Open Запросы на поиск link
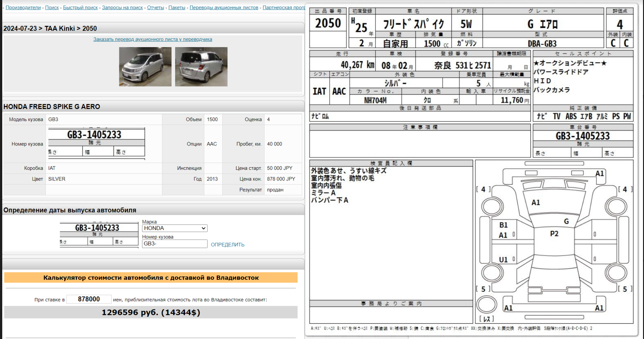 tap(122, 7)
